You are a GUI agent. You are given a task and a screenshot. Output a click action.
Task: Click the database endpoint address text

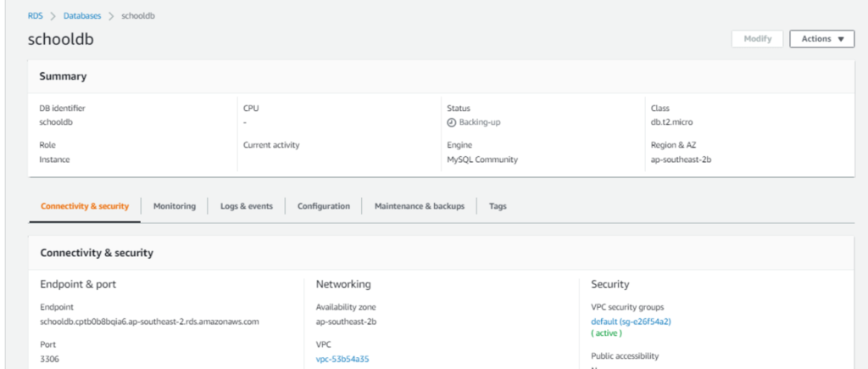149,321
